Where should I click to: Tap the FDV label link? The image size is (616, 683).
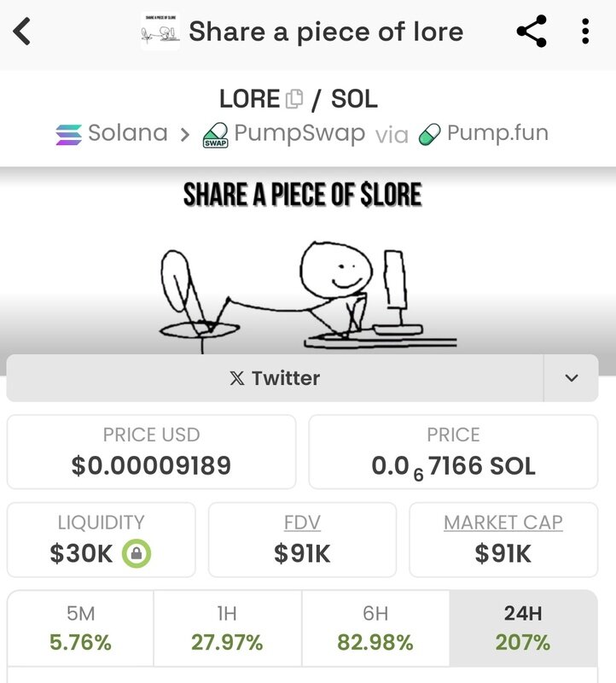302,522
